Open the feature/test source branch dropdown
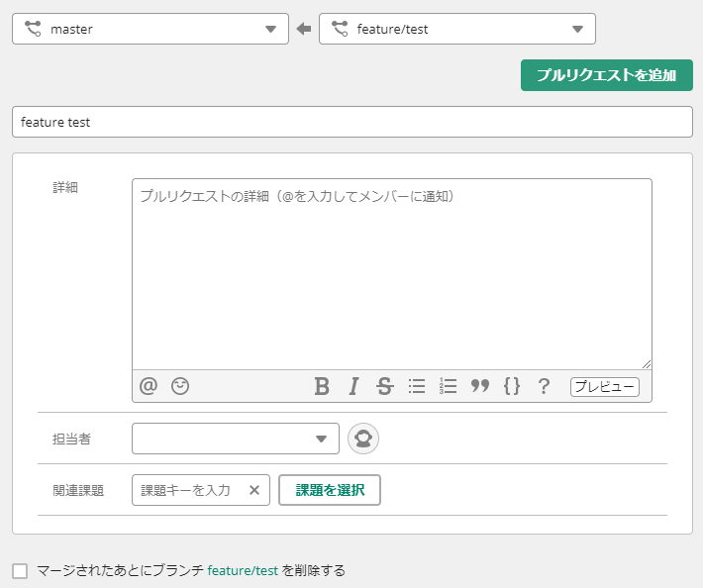The height and width of the screenshot is (588, 703). pos(457,29)
